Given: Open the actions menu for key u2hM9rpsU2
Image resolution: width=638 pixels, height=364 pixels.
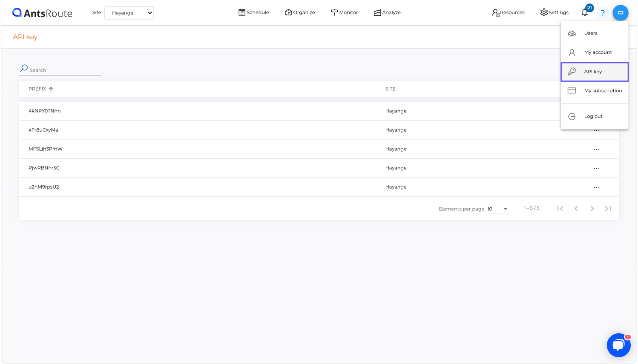Looking at the screenshot, I should pos(596,187).
